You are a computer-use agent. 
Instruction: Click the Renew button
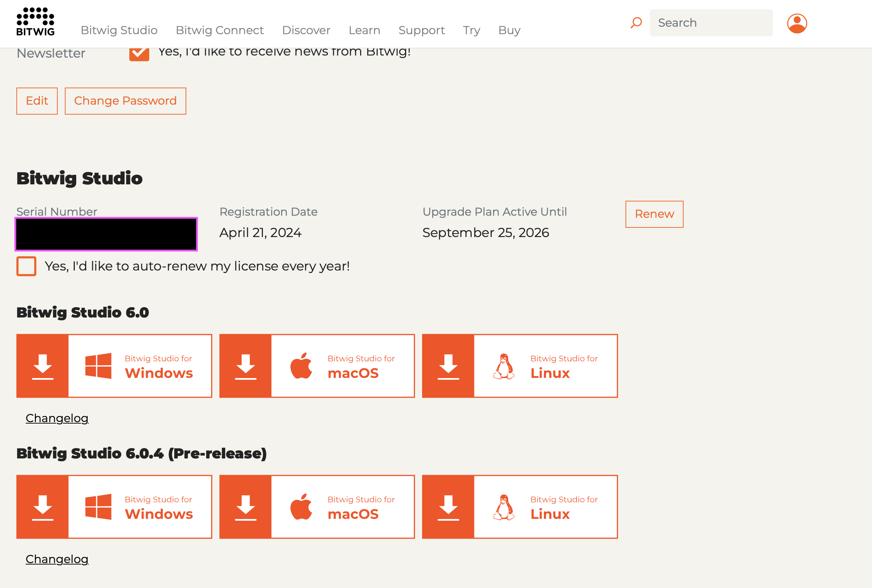point(654,214)
